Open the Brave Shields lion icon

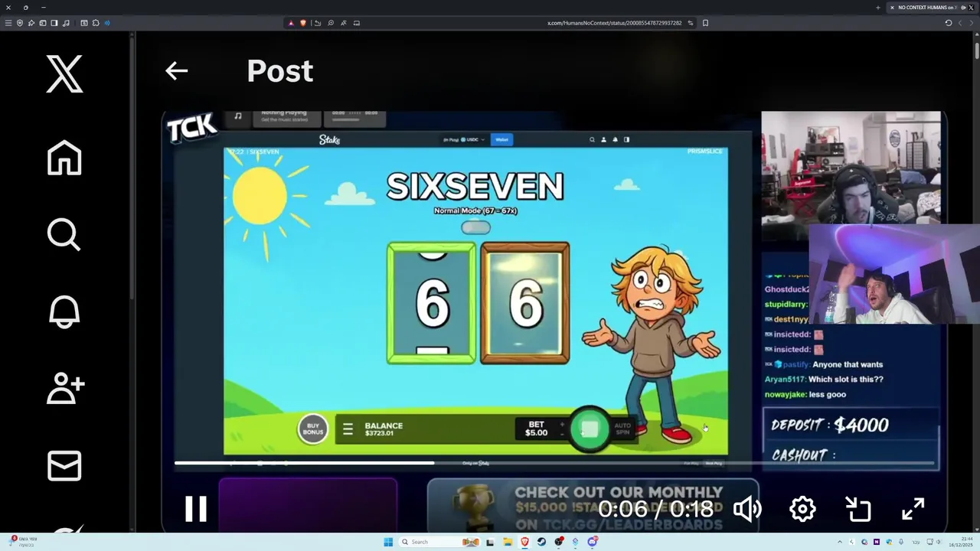[x=303, y=23]
